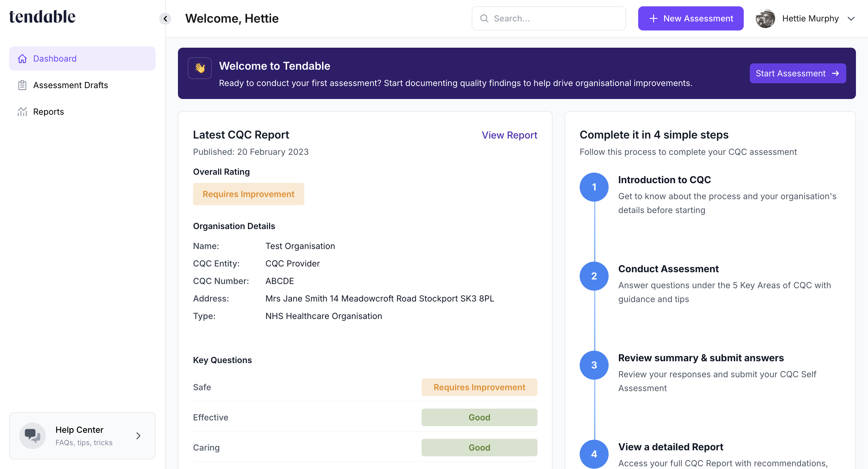Open the Hettie Murphy user dropdown arrow
This screenshot has height=469, width=868.
[x=851, y=18]
